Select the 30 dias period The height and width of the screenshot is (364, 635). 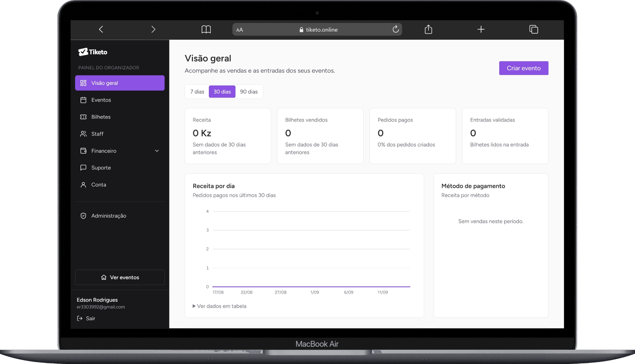222,91
